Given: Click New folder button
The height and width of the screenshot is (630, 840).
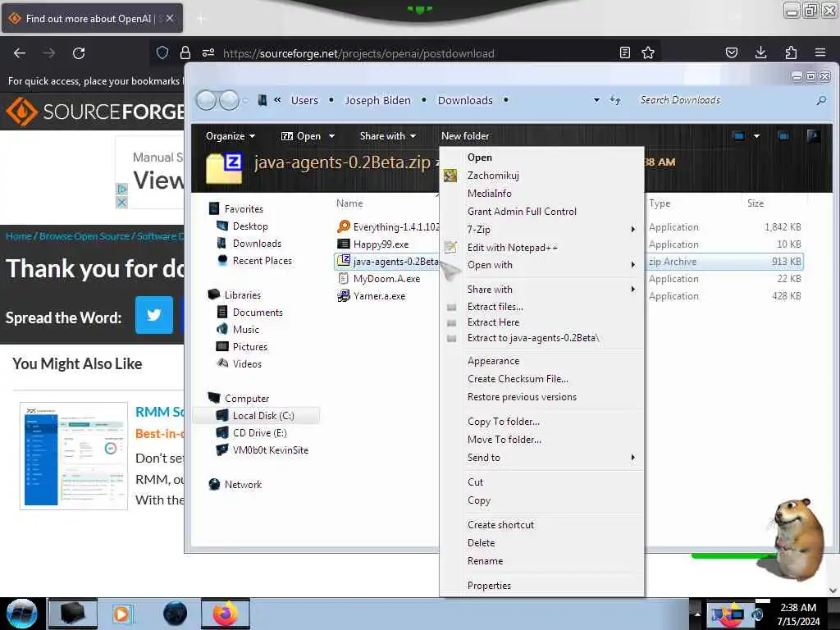Looking at the screenshot, I should tap(465, 136).
